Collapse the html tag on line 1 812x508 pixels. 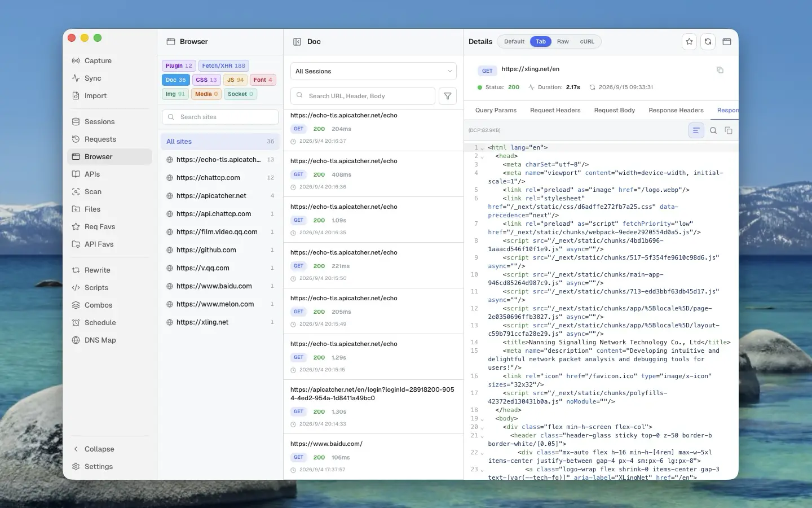[x=482, y=148]
